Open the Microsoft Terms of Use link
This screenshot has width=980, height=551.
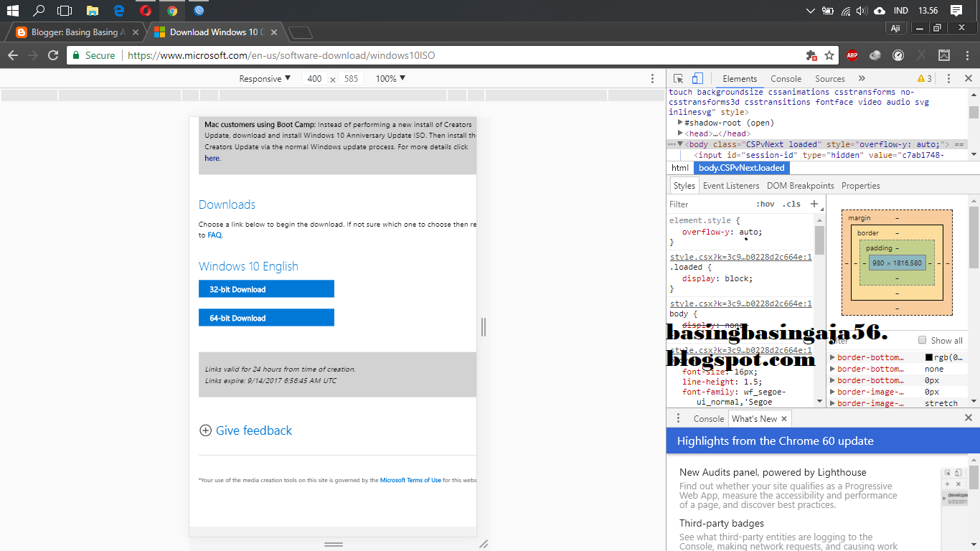pyautogui.click(x=410, y=480)
